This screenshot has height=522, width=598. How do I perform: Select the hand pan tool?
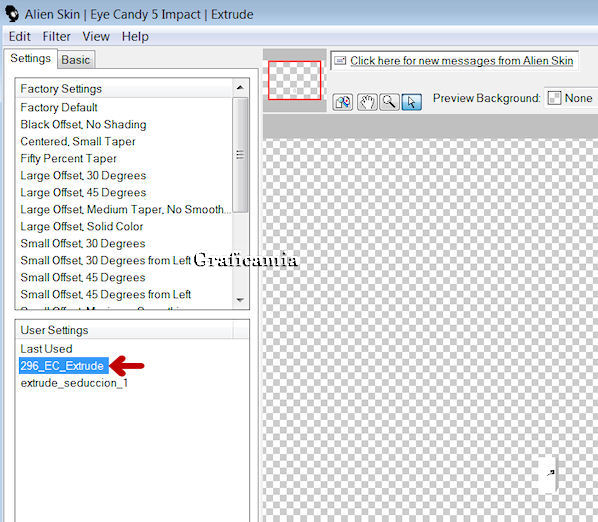point(367,102)
